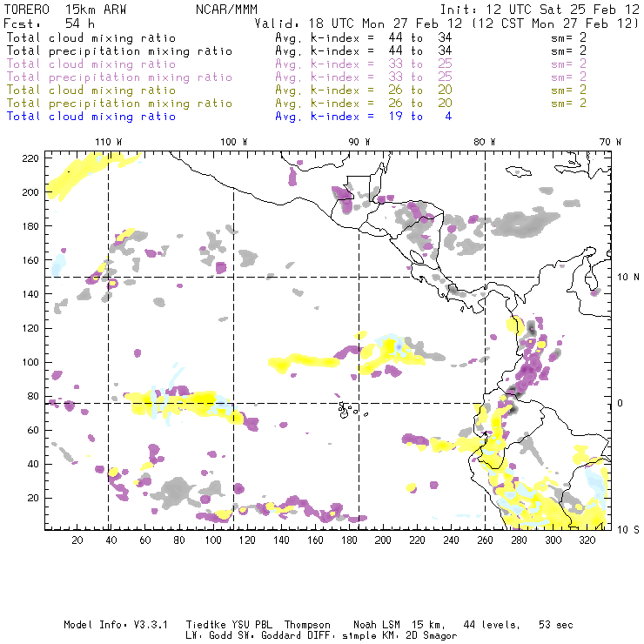
Task: Click the Jamaica island outline on the map
Action: point(519,171)
